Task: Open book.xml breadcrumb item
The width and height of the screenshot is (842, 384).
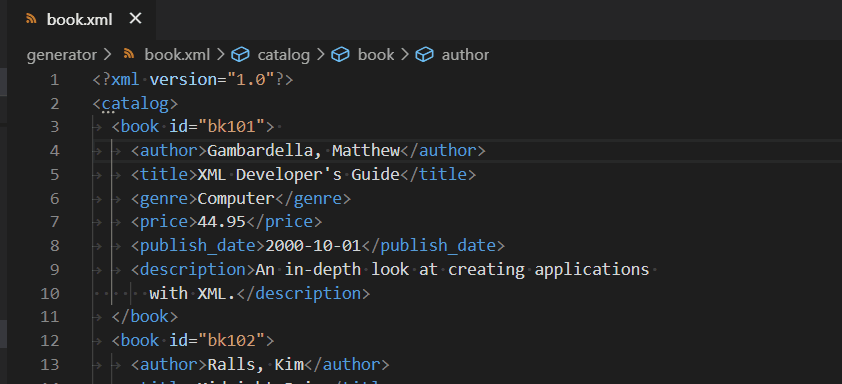Action: pos(177,55)
